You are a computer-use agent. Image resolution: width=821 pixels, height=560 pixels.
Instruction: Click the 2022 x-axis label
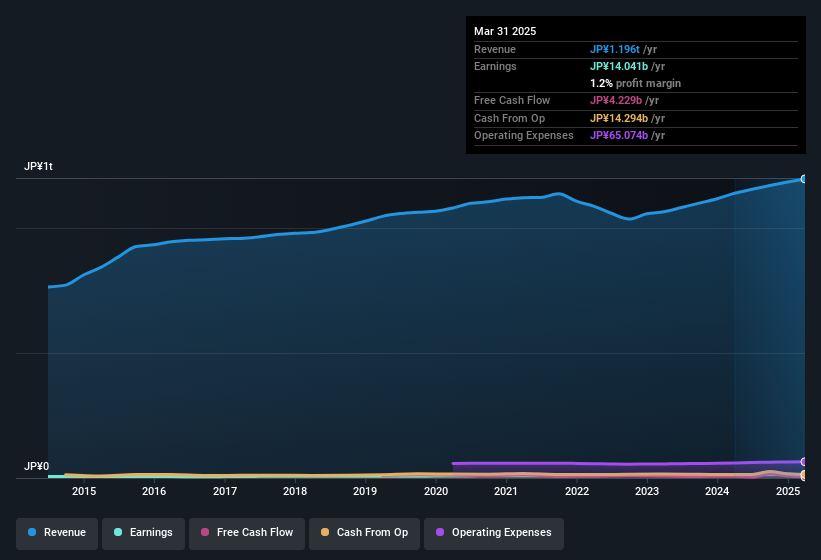(576, 491)
